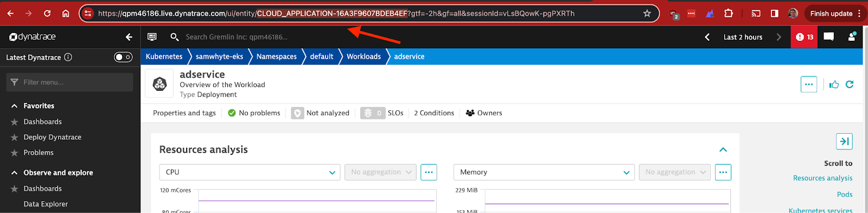Collapse Observe and explore section

click(15, 173)
